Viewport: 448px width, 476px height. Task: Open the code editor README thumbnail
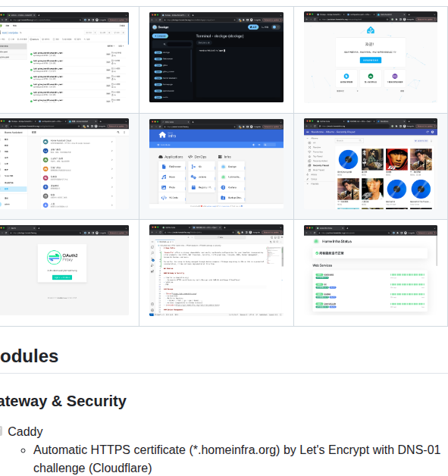tap(216, 270)
